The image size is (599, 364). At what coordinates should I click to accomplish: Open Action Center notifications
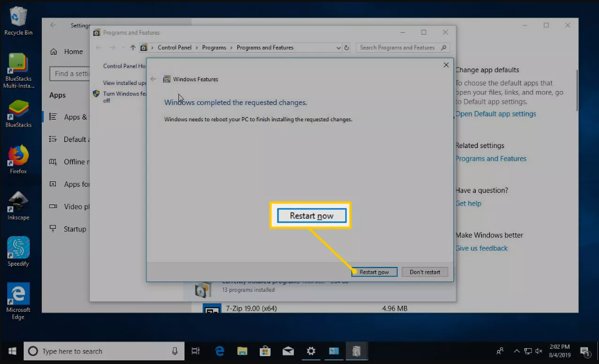point(584,351)
